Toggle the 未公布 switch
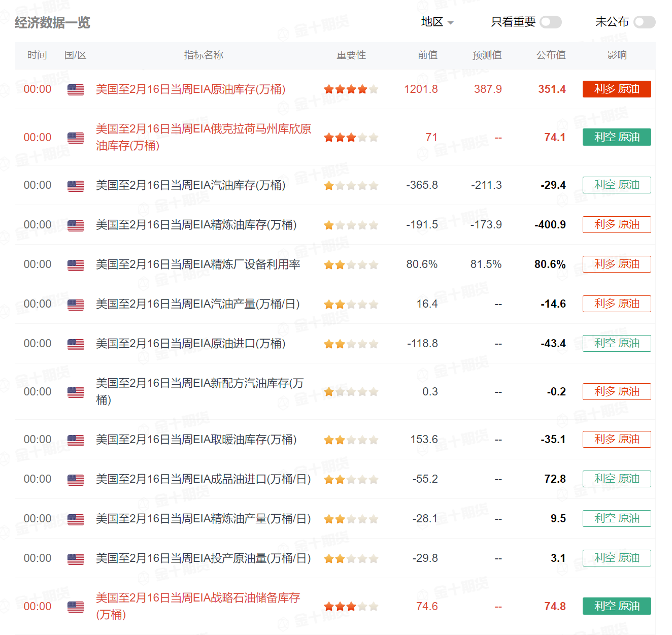The height and width of the screenshot is (635, 672). point(645,22)
